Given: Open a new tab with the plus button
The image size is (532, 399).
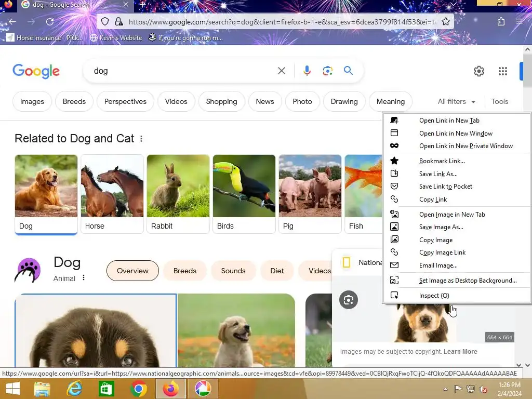Looking at the screenshot, I should point(142,5).
